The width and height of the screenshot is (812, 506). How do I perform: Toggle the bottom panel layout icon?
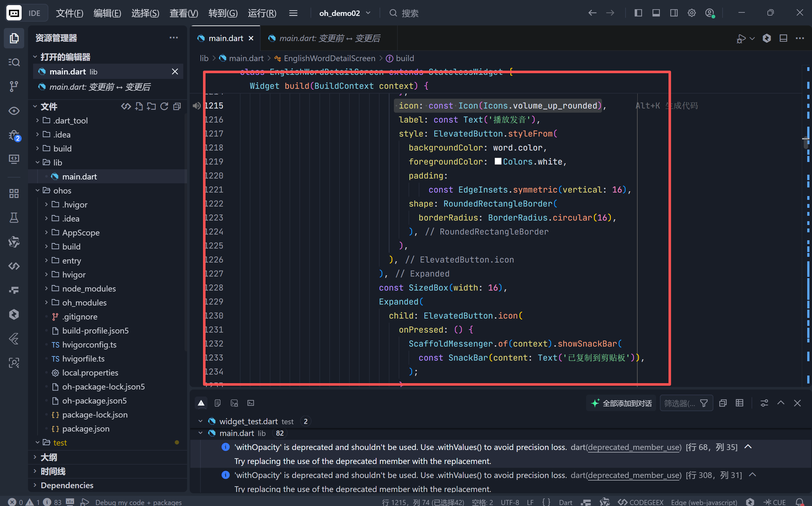pyautogui.click(x=656, y=13)
